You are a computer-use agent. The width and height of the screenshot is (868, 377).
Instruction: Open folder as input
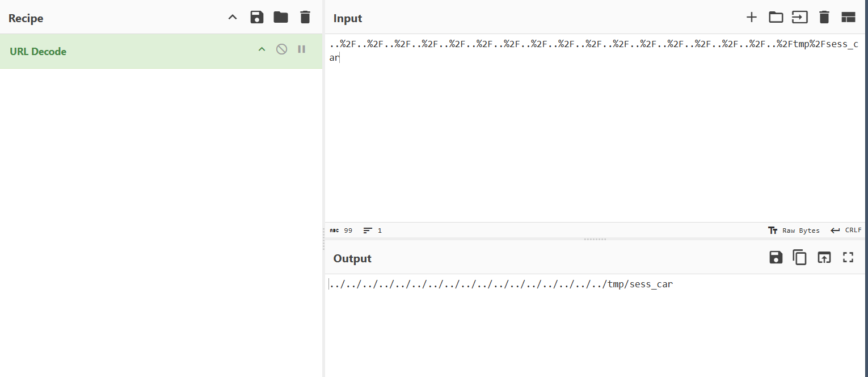coord(776,17)
